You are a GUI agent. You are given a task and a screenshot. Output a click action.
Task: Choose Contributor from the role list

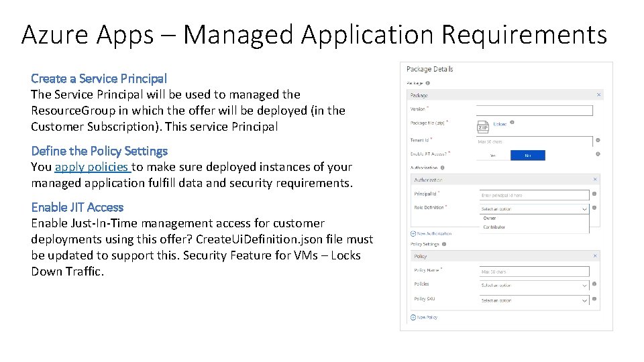pos(494,227)
